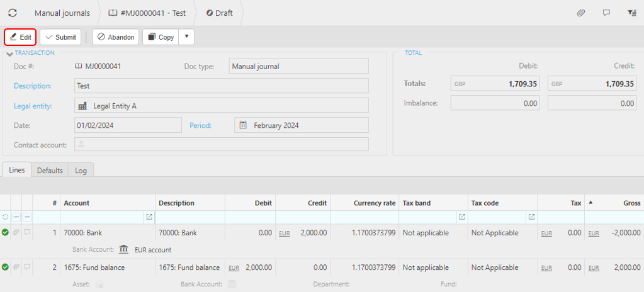Open the comments speech bubble icon at top right
The width and height of the screenshot is (644, 292).
(606, 13)
